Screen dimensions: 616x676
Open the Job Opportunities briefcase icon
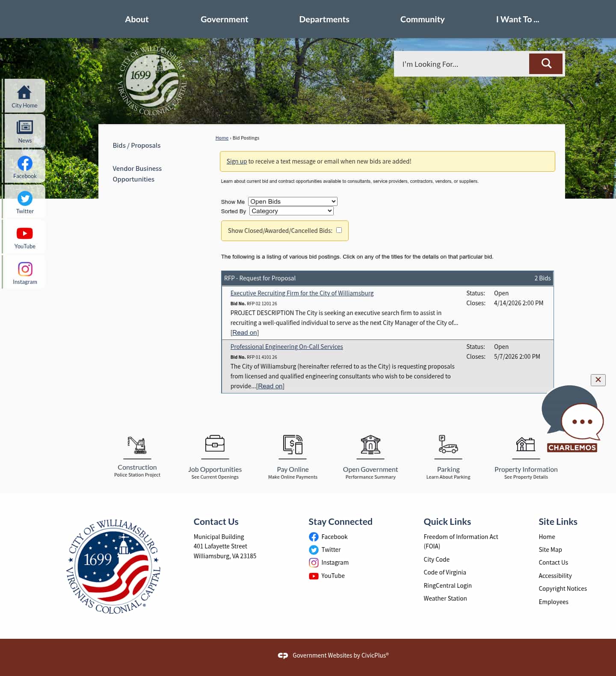point(215,444)
